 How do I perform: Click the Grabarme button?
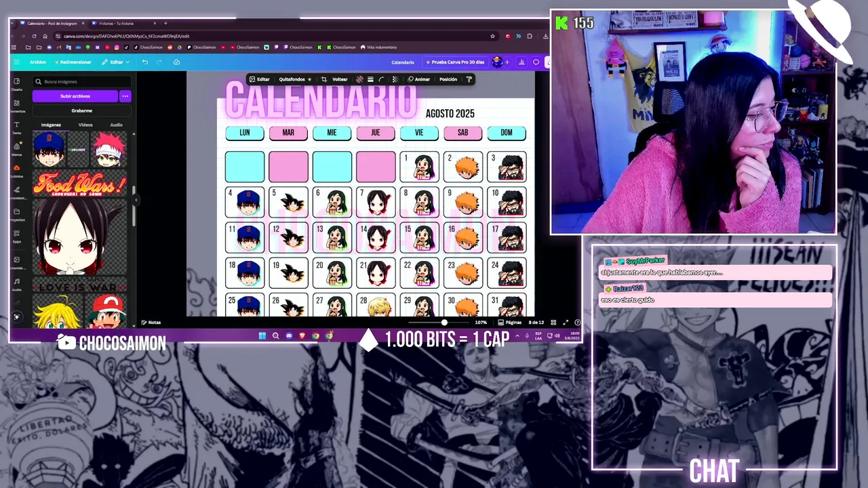click(81, 110)
